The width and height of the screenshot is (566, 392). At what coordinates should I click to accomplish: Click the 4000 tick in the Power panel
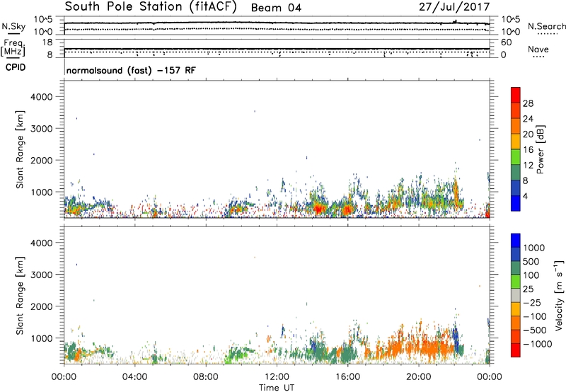click(x=41, y=97)
